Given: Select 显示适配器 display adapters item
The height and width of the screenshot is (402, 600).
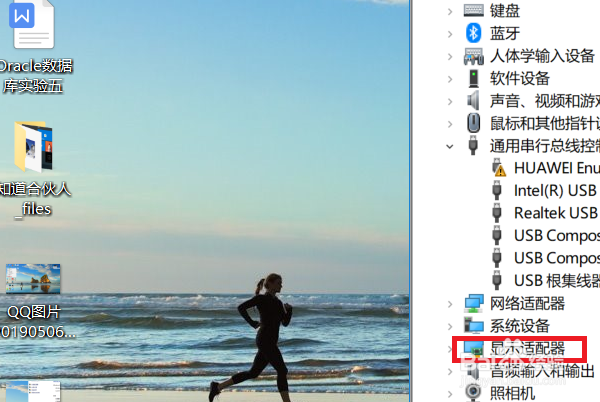Looking at the screenshot, I should point(527,348).
